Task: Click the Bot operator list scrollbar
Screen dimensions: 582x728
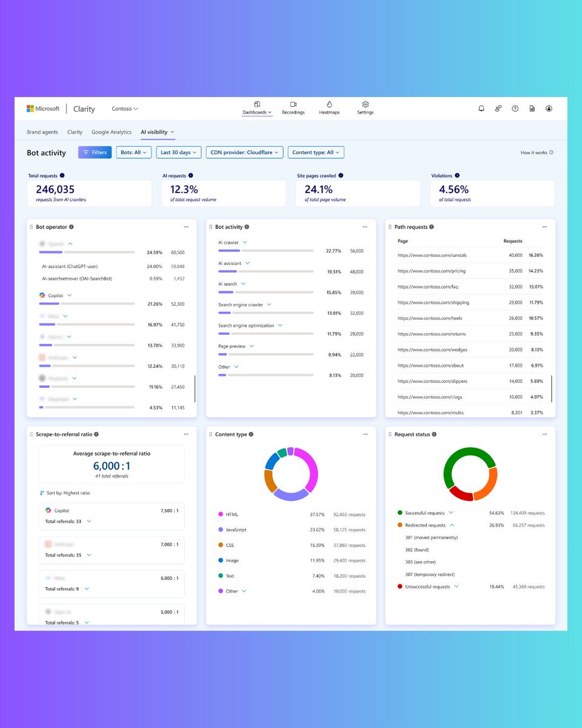Action: (x=195, y=389)
